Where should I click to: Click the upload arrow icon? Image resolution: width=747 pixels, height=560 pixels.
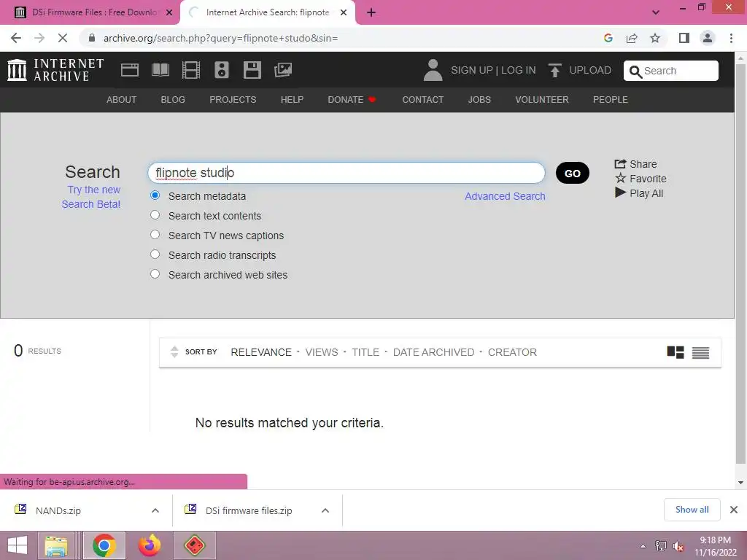554,71
